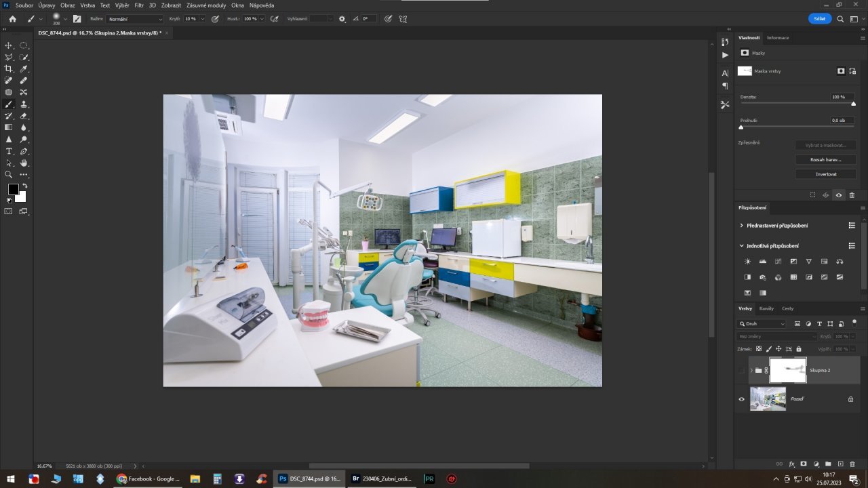
Task: Add Brightness/Contrast adjustment sun icon
Action: pyautogui.click(x=747, y=261)
